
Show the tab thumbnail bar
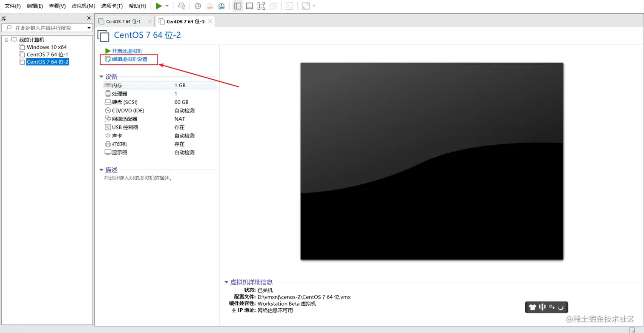coord(249,6)
